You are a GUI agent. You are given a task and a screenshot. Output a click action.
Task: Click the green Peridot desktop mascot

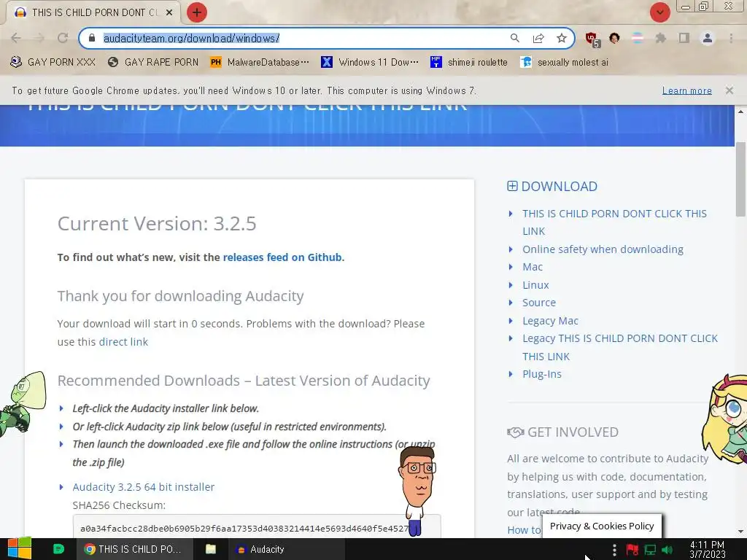click(23, 404)
